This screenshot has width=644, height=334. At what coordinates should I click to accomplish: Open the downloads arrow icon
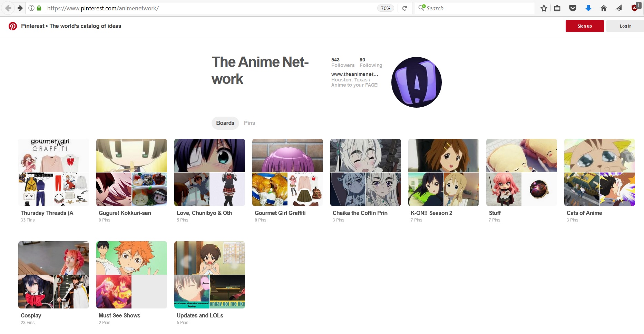[588, 8]
